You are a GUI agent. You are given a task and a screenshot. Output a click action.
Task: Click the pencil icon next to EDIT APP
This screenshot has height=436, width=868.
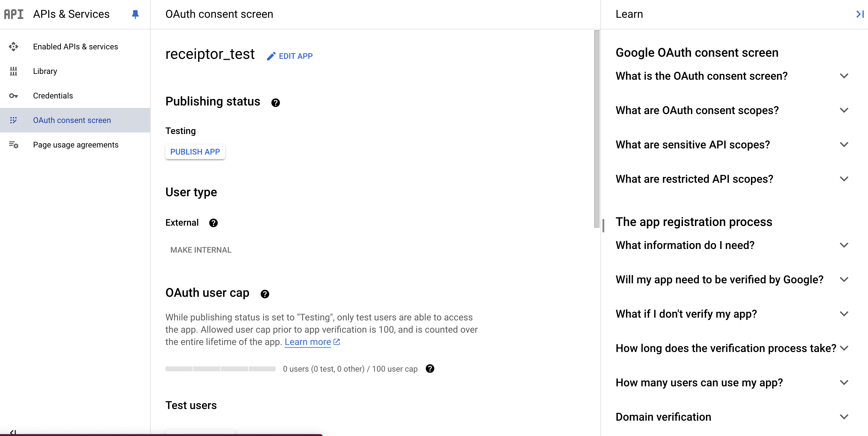click(271, 56)
